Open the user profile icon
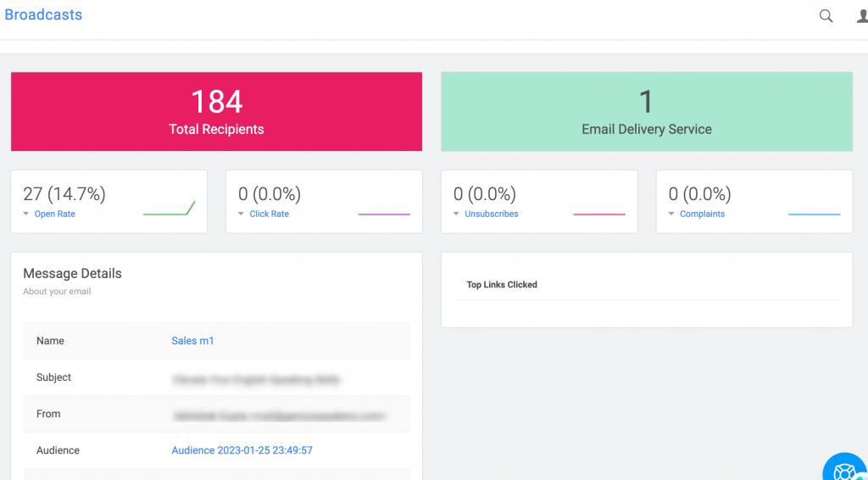This screenshot has width=868, height=480. [x=862, y=16]
